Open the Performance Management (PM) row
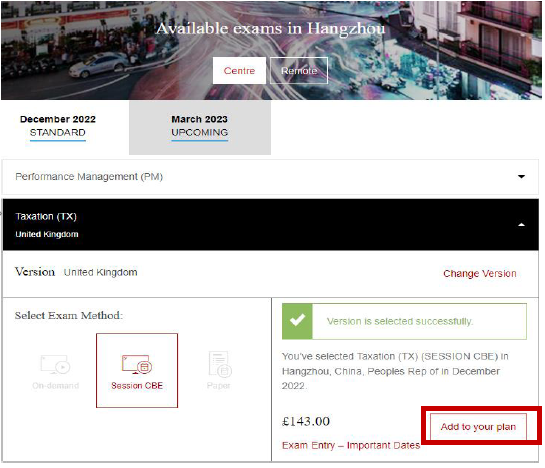 point(270,177)
